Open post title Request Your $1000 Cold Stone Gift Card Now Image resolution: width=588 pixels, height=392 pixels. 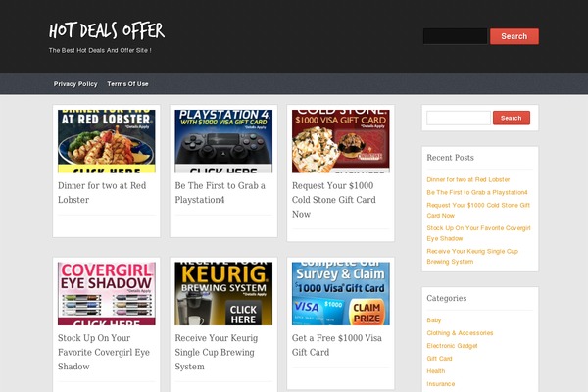pyautogui.click(x=334, y=200)
